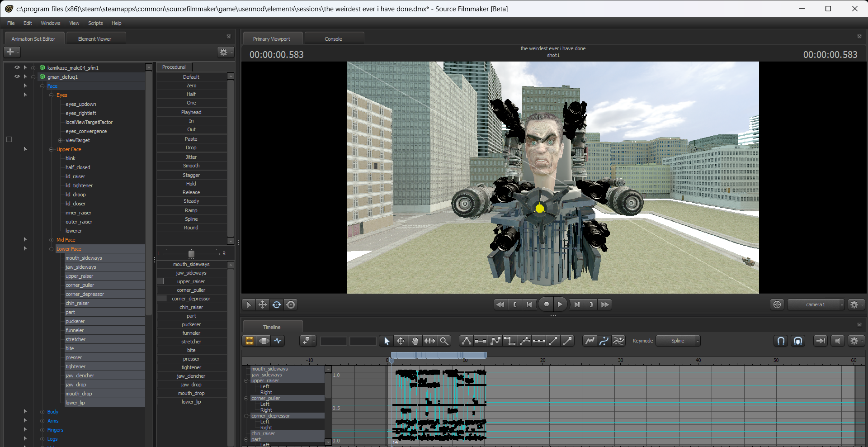
Task: Toggle the arrow marker beside Mid Face
Action: point(25,239)
